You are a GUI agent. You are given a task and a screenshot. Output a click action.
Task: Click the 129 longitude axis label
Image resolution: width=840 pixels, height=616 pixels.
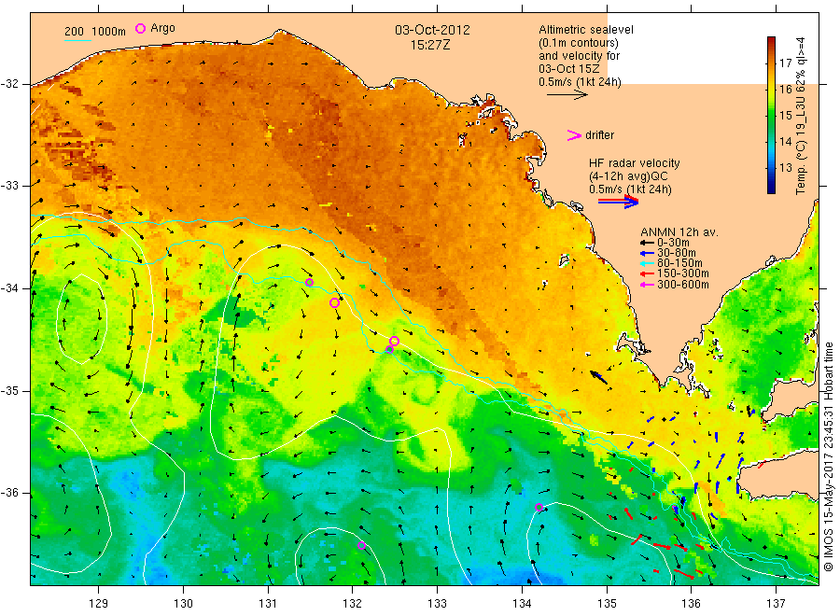(x=99, y=604)
